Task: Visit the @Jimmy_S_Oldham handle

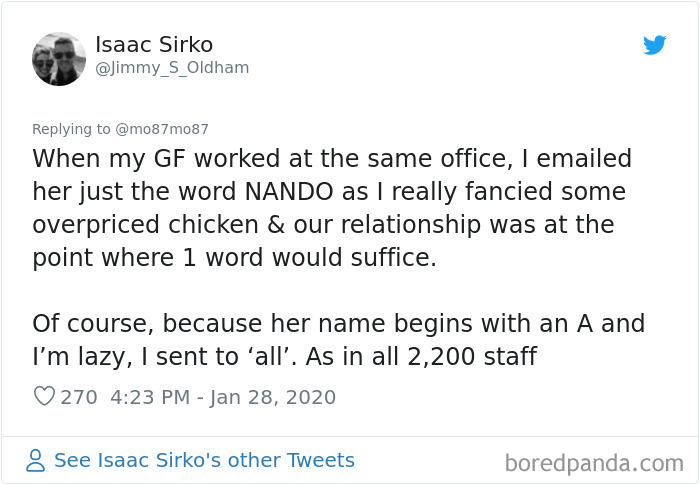Action: click(172, 68)
